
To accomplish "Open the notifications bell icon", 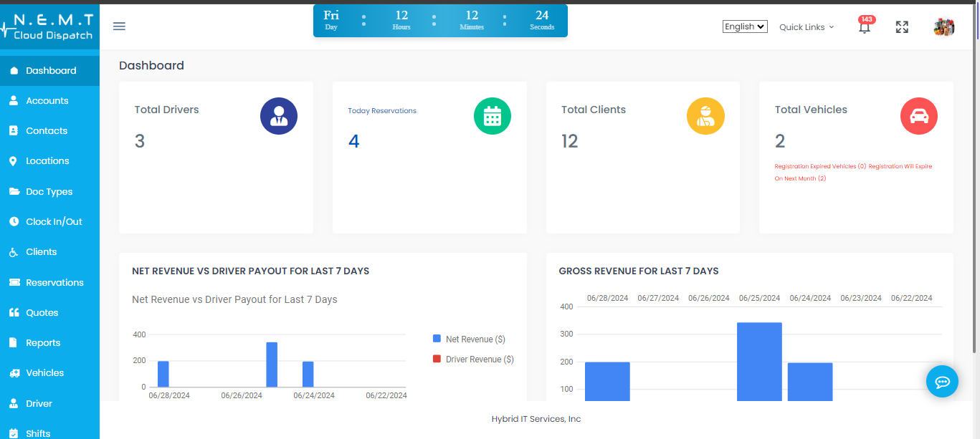I will (865, 26).
